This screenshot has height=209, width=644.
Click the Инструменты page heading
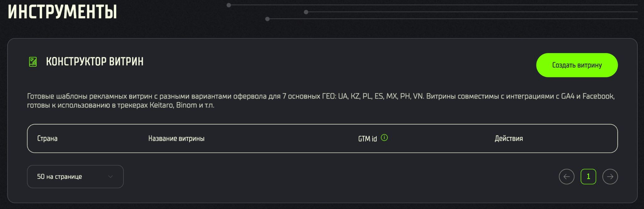62,12
